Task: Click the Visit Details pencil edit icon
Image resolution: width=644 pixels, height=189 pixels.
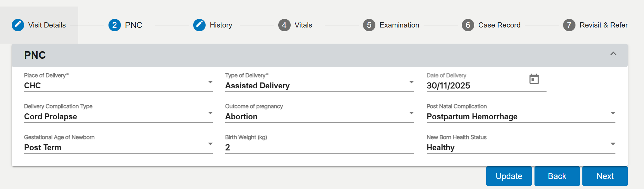Action: pyautogui.click(x=18, y=25)
